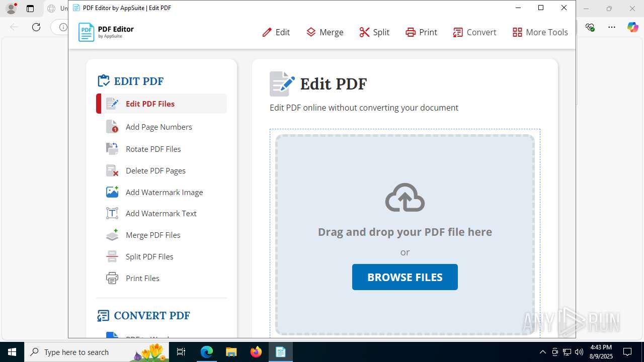Image resolution: width=644 pixels, height=362 pixels.
Task: Click the Split PDF Files sidebar icon
Action: (x=112, y=256)
